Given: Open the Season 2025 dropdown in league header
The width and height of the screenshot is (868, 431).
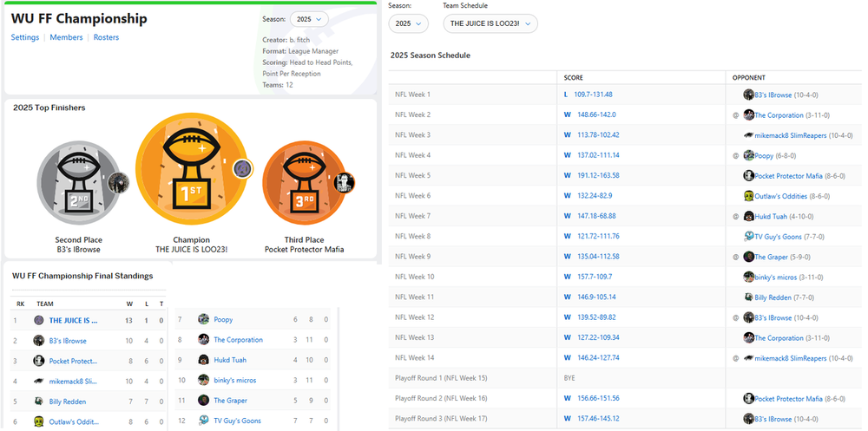Looking at the screenshot, I should 309,19.
